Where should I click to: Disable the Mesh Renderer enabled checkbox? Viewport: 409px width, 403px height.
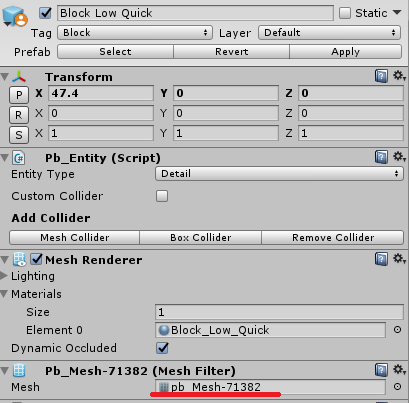tap(36, 259)
